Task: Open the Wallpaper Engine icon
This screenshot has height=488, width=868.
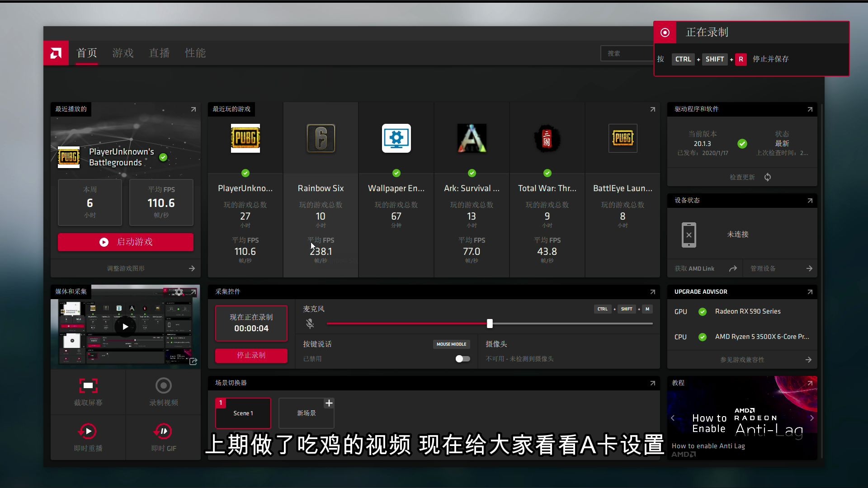Action: [x=396, y=138]
